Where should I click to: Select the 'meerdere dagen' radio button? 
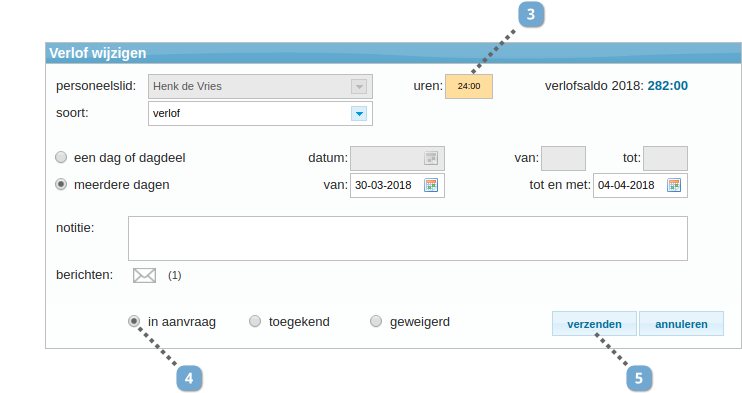pyautogui.click(x=61, y=184)
